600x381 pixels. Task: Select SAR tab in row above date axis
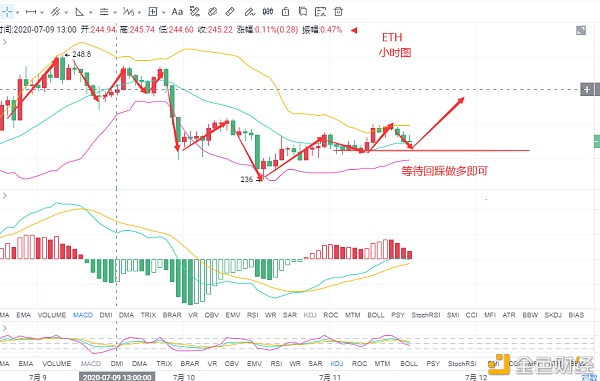tap(315, 363)
